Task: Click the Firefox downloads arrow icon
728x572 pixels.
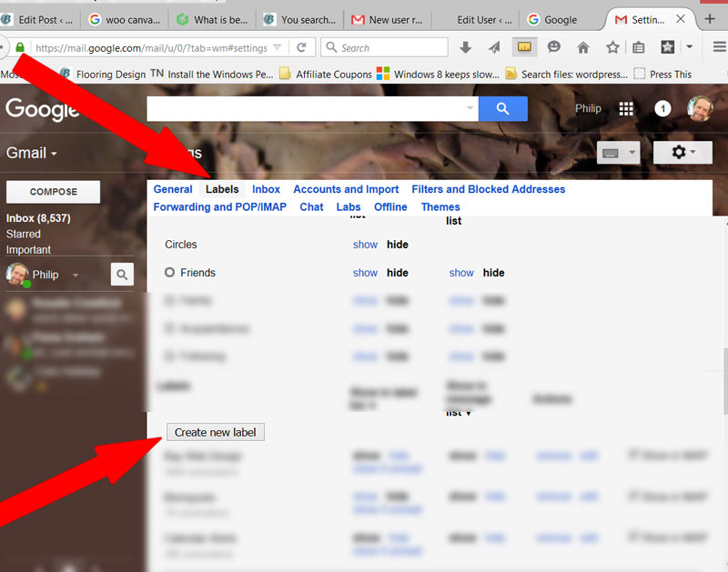Action: (465, 47)
